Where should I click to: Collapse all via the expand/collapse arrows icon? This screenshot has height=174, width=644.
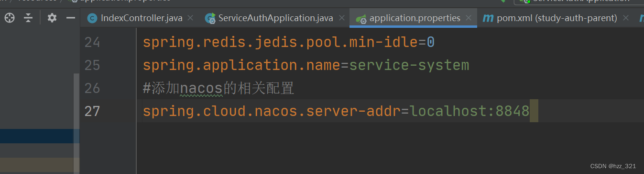click(x=29, y=18)
